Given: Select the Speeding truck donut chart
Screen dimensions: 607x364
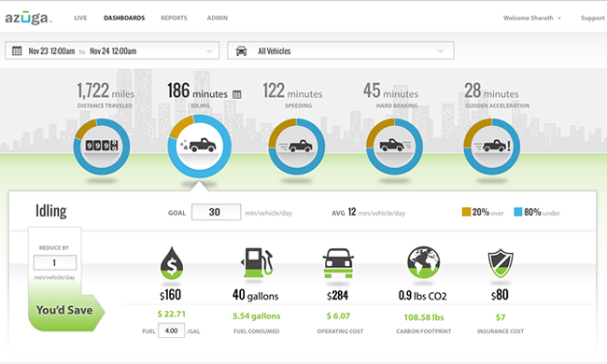Looking at the screenshot, I should [297, 147].
